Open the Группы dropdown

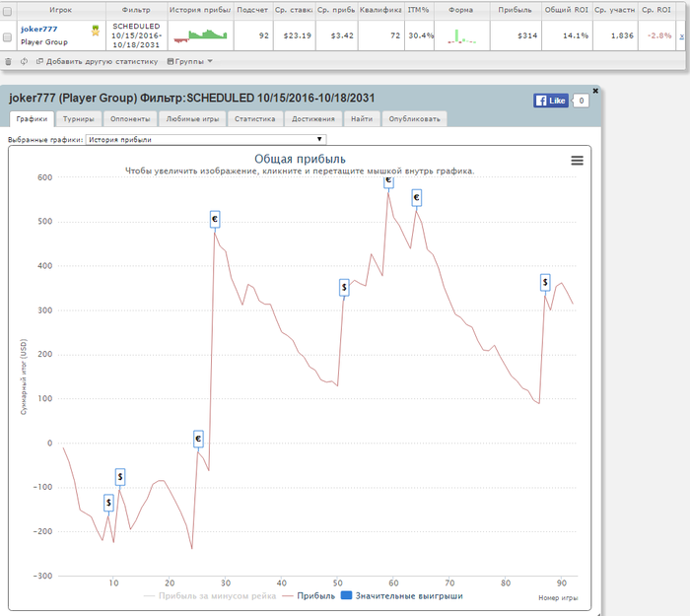tap(189, 61)
